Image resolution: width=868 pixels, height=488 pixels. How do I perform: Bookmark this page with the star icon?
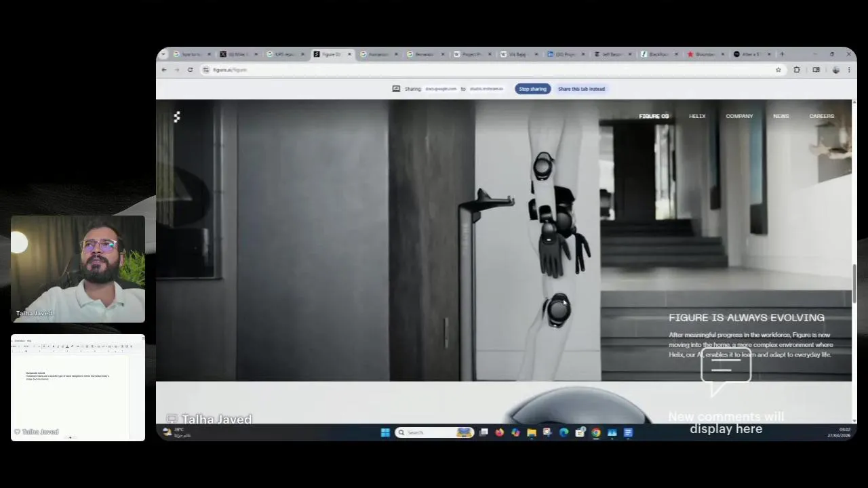click(778, 70)
